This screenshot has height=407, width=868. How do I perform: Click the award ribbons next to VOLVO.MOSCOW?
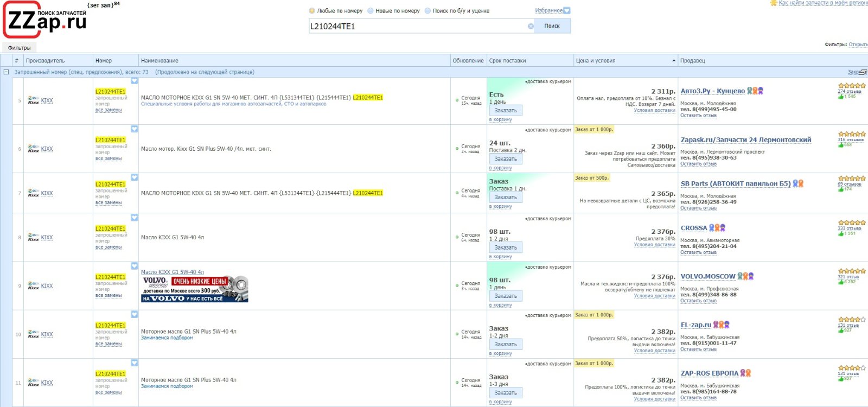point(746,276)
